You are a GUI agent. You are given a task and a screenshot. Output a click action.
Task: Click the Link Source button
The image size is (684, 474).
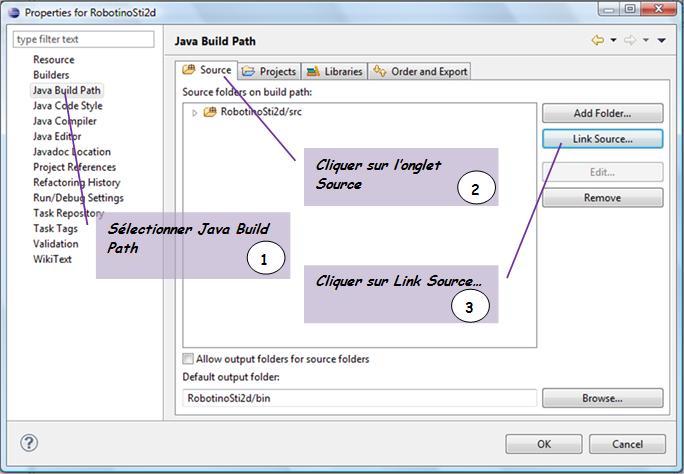tap(602, 139)
